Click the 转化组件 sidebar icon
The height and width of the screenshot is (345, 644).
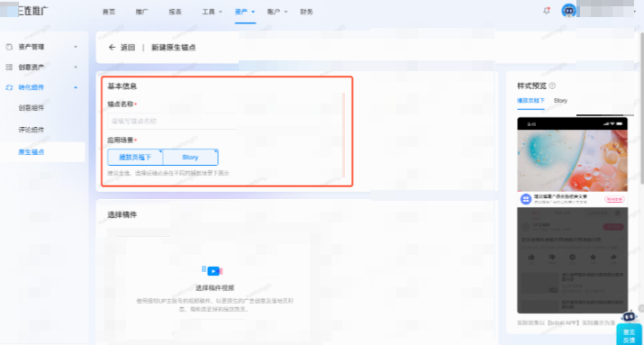9,87
